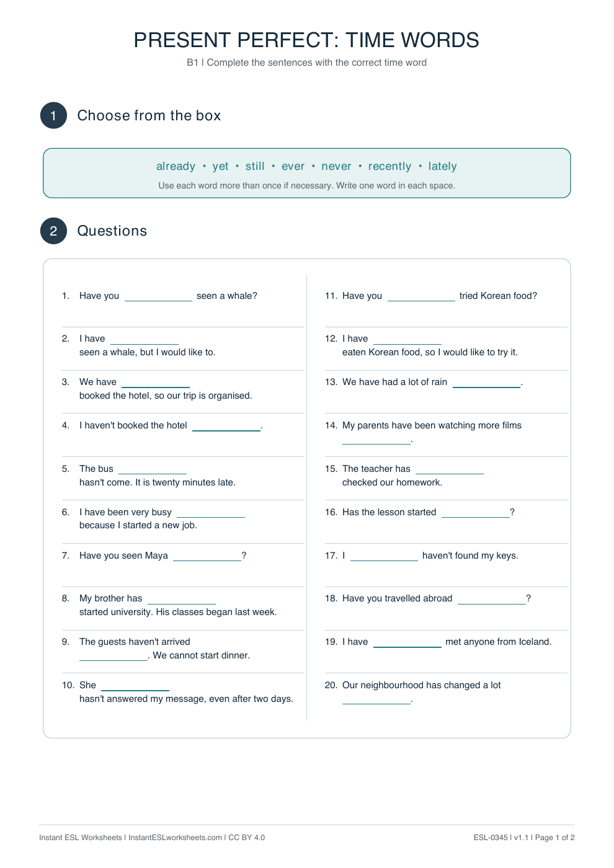This screenshot has height=868, width=614.
Task: Click the word 'recently' in the word box
Action: [x=389, y=166]
